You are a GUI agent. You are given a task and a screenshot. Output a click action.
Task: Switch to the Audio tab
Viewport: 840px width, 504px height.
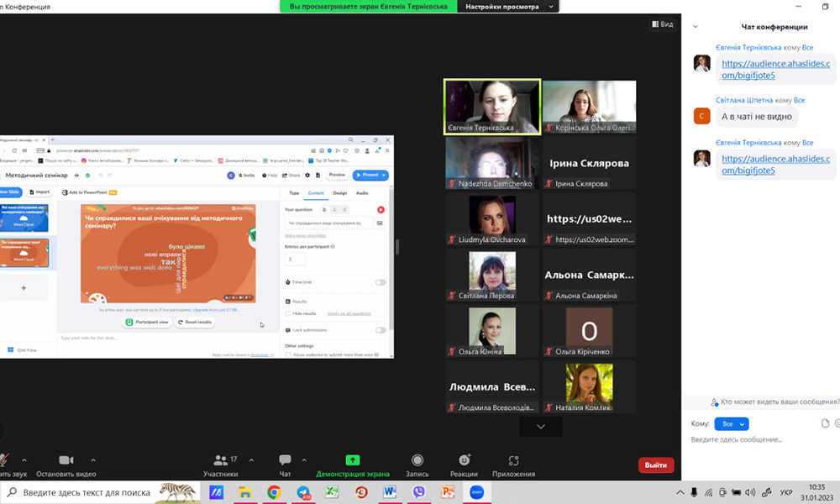(x=362, y=193)
